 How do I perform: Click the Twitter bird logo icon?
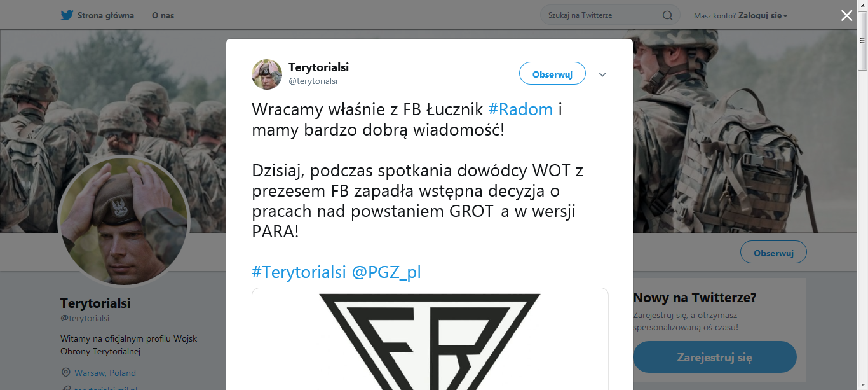[x=67, y=15]
